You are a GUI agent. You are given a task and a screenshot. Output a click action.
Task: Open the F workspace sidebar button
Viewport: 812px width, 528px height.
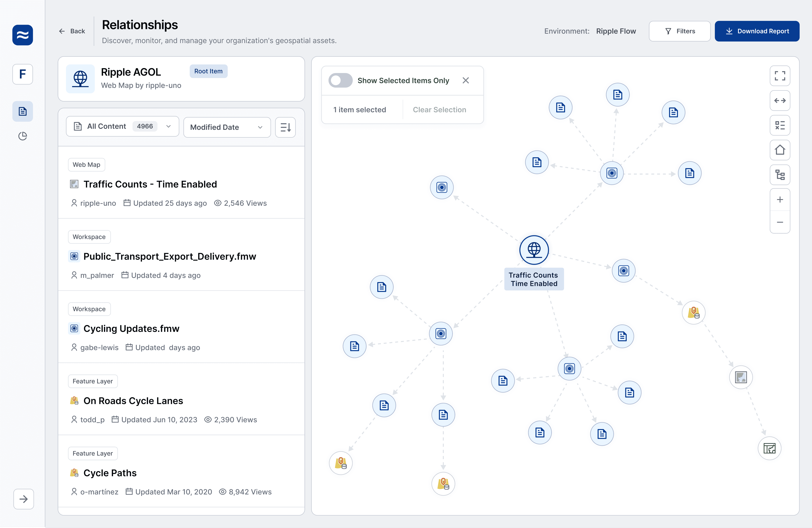23,74
